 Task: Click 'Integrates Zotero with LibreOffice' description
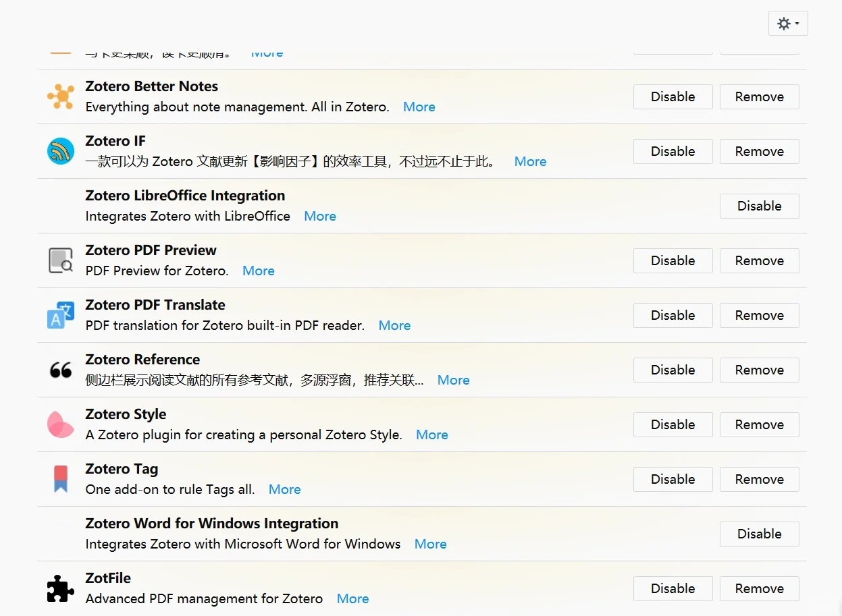tap(188, 216)
